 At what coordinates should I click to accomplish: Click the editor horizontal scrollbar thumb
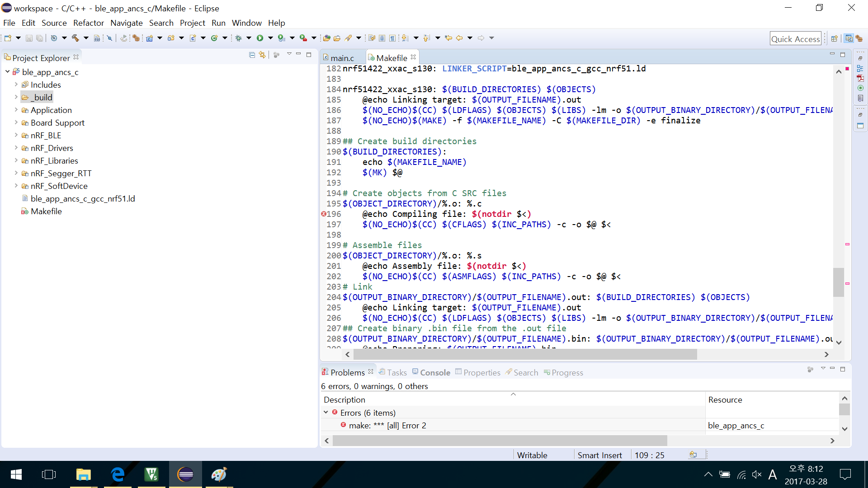click(x=524, y=355)
